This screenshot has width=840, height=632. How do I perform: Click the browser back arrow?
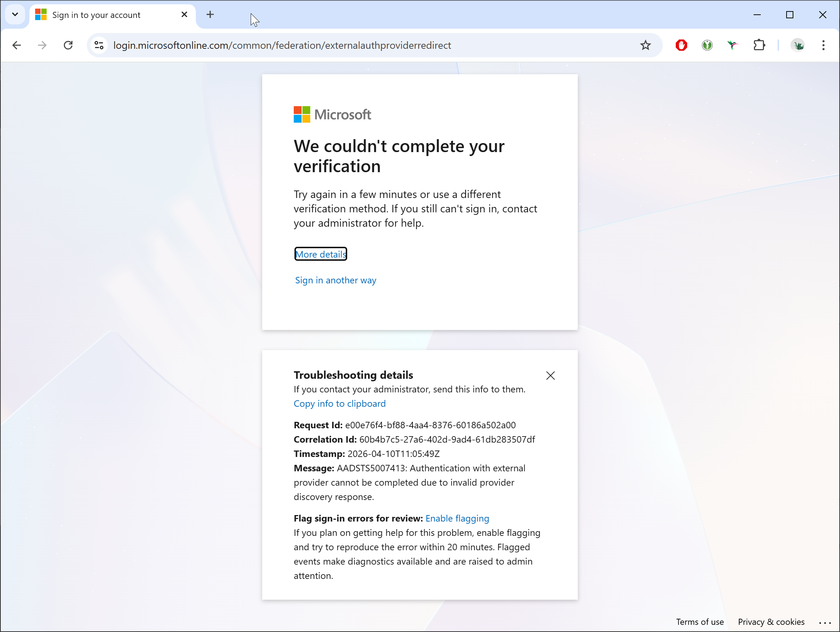(x=16, y=46)
